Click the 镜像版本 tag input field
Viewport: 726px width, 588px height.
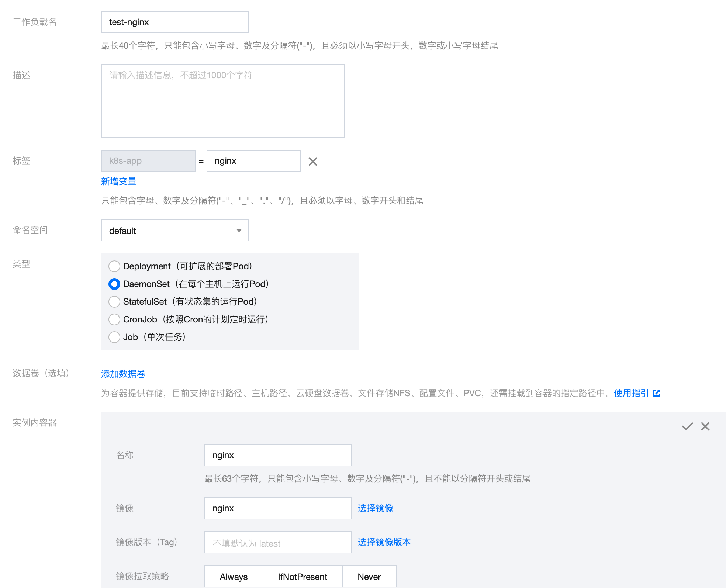[x=278, y=542]
